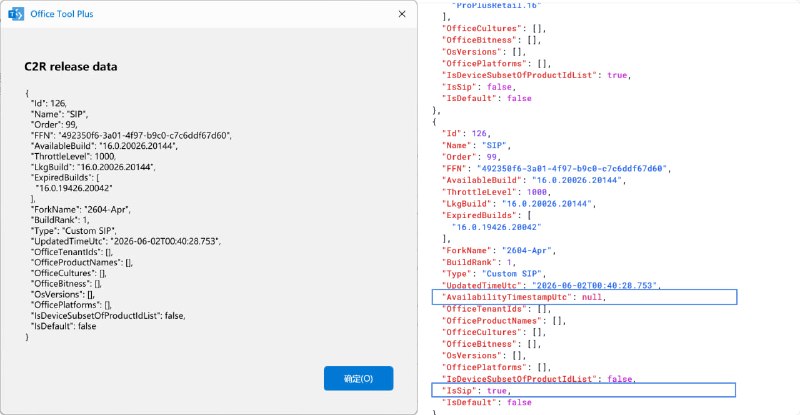The height and width of the screenshot is (415, 800).
Task: Click "ThrottleLevel": 1000 in the dialog
Action: coord(73,156)
